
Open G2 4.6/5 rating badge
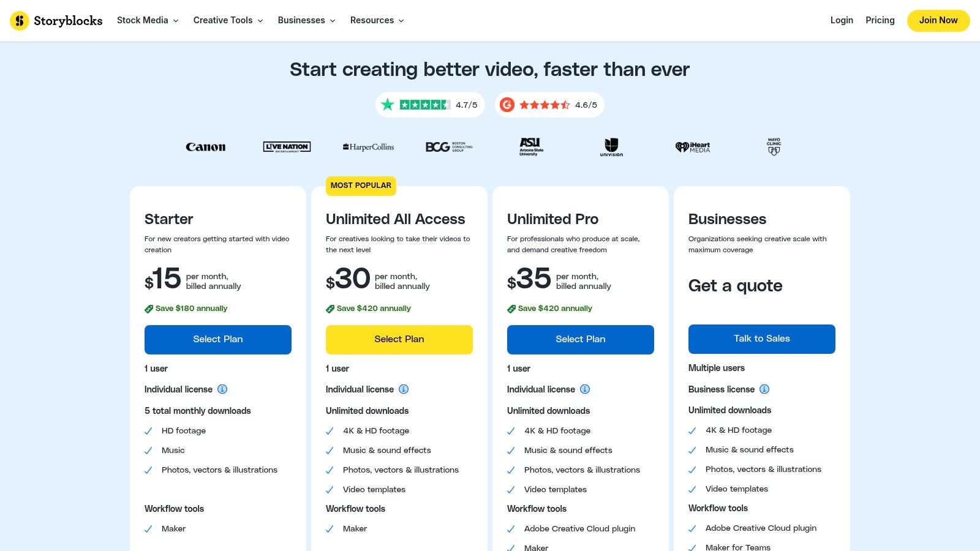coord(549,105)
